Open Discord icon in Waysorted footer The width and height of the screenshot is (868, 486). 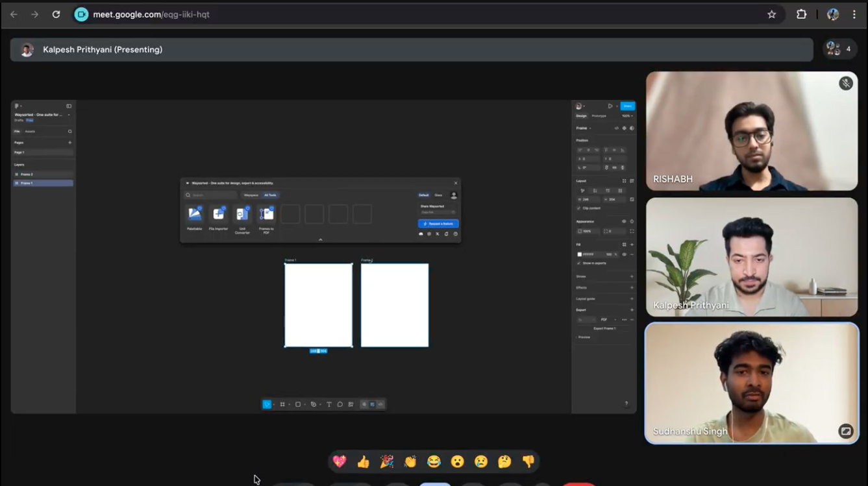pos(421,234)
